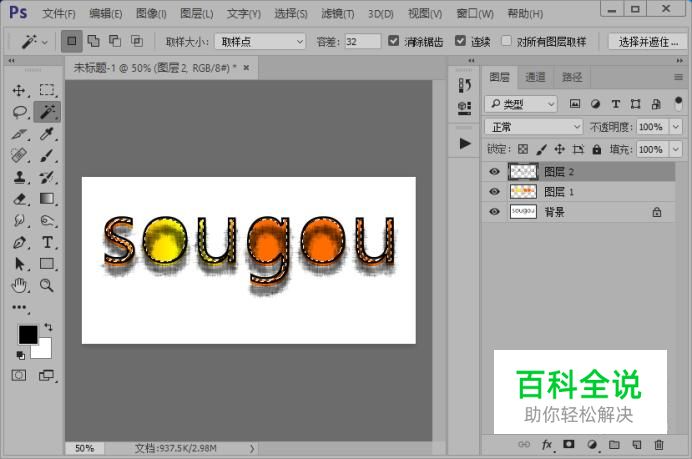Select the Eraser tool
Image resolution: width=692 pixels, height=459 pixels.
pyautogui.click(x=19, y=199)
